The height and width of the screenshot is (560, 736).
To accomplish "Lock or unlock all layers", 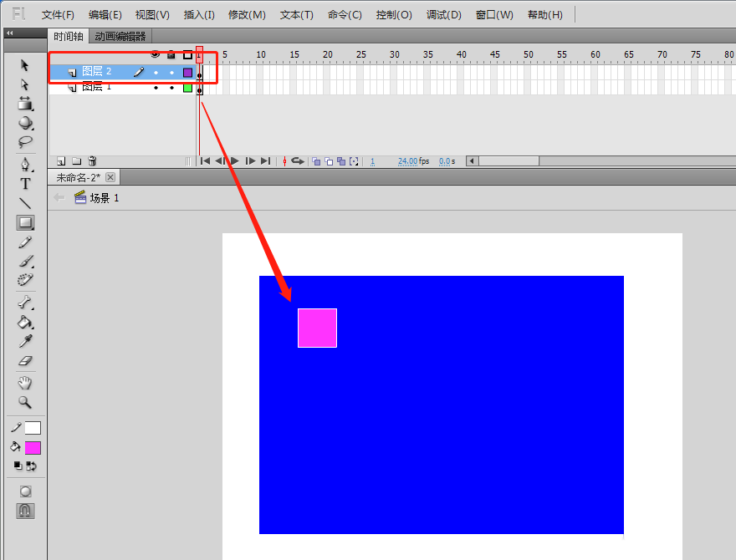I will (x=171, y=55).
